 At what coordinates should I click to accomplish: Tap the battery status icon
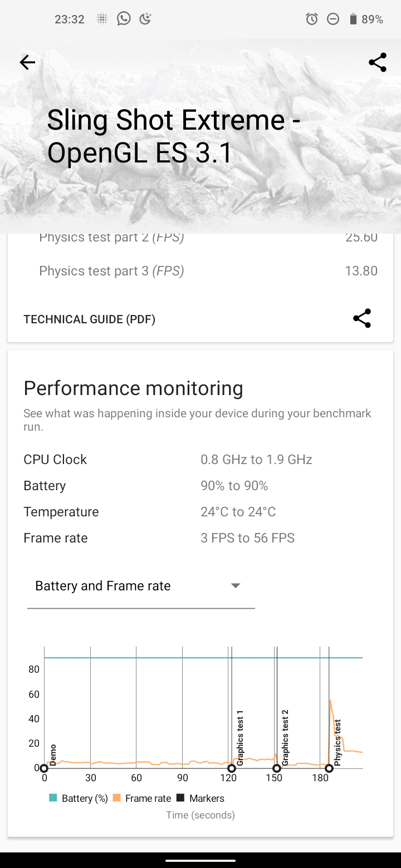tap(353, 19)
